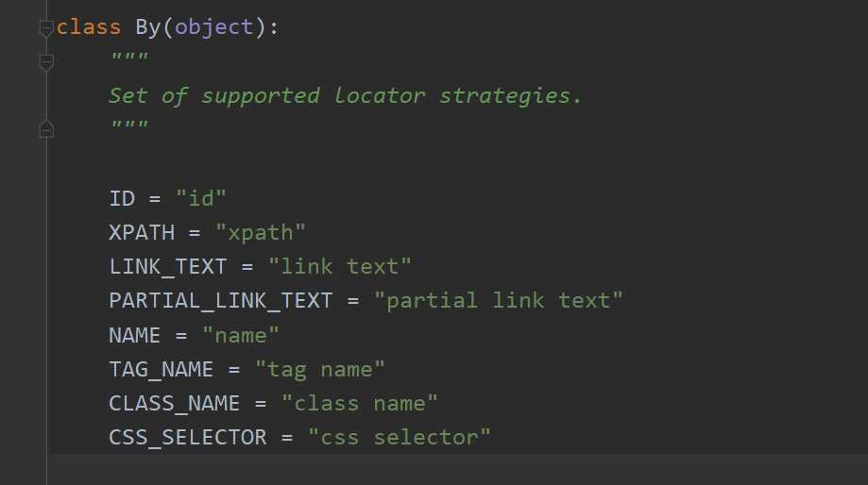Click the CSS_SELECTOR constant
Image resolution: width=868 pixels, height=485 pixels.
coord(188,438)
